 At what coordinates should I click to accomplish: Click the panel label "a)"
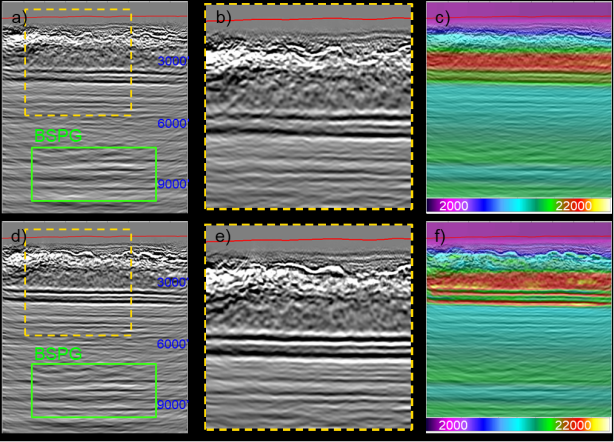pyautogui.click(x=18, y=18)
